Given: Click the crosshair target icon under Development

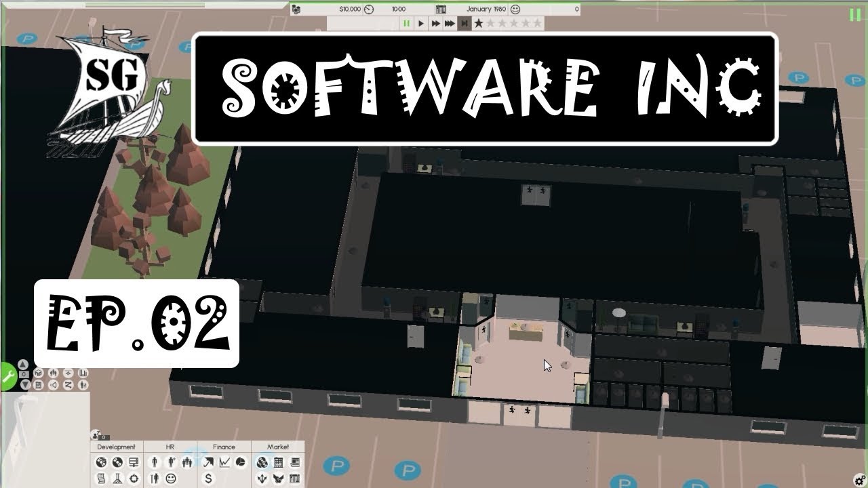Looking at the screenshot, I should (134, 479).
